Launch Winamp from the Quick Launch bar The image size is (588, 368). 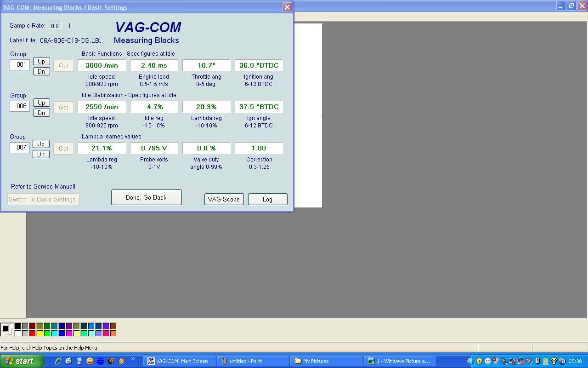pos(122,361)
